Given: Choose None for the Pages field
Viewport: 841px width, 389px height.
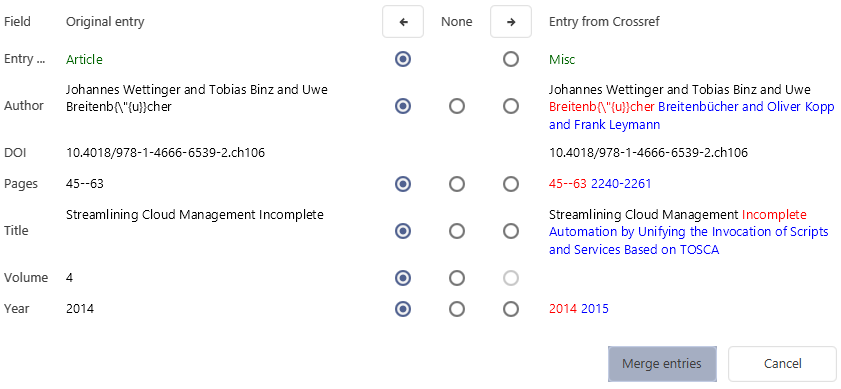Looking at the screenshot, I should [x=457, y=184].
